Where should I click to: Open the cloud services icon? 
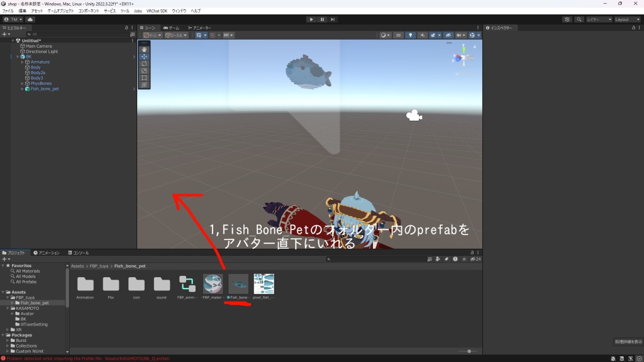point(30,19)
